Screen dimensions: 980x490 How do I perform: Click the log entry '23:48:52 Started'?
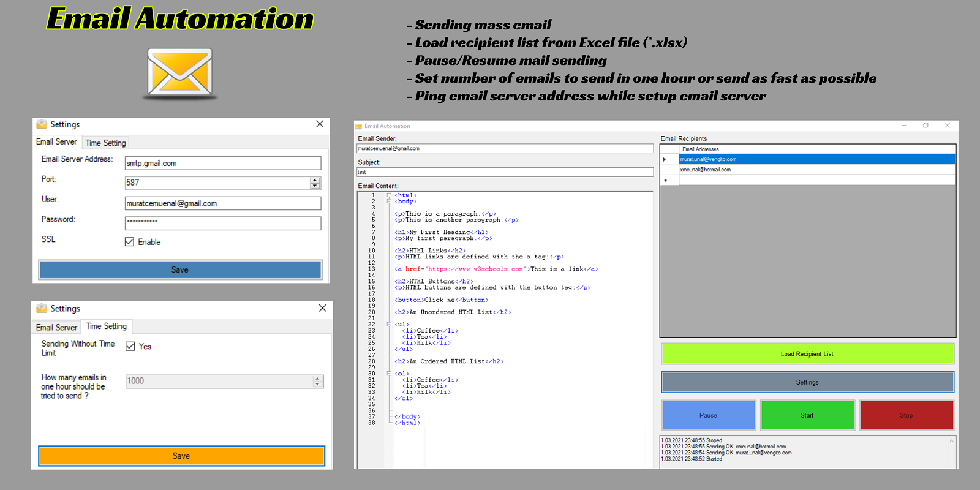(x=692, y=459)
